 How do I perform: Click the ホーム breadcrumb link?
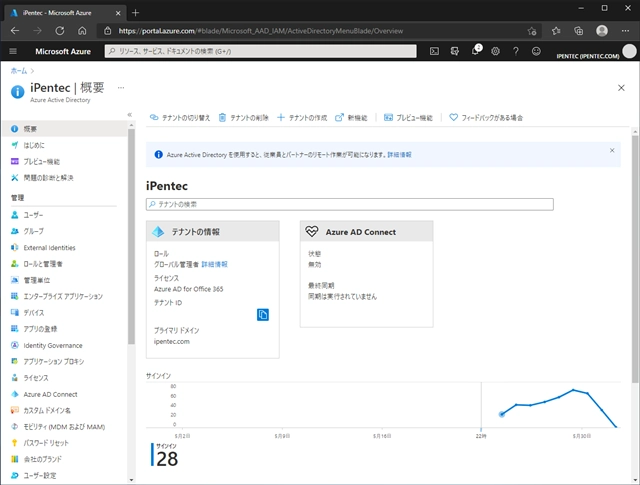point(19,71)
